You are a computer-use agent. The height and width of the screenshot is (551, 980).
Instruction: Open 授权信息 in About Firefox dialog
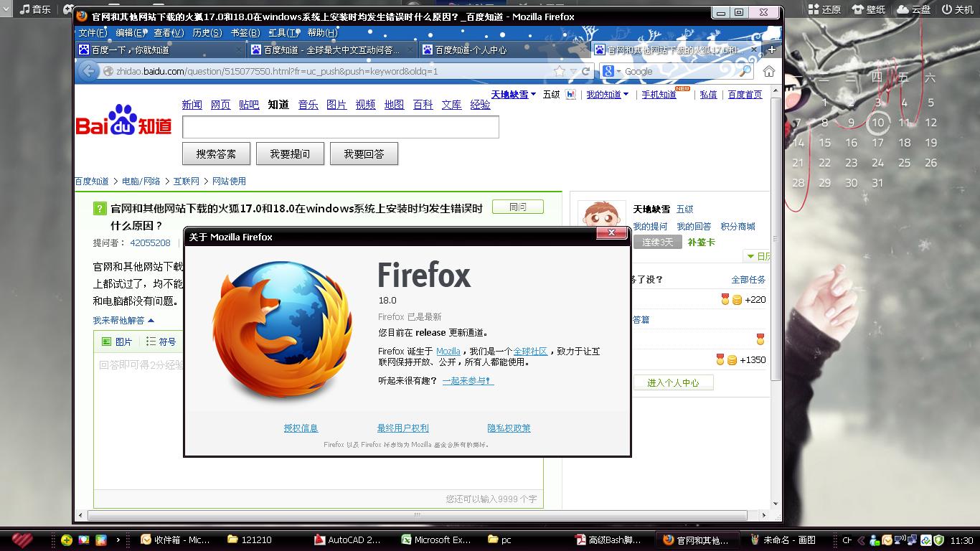coord(301,428)
